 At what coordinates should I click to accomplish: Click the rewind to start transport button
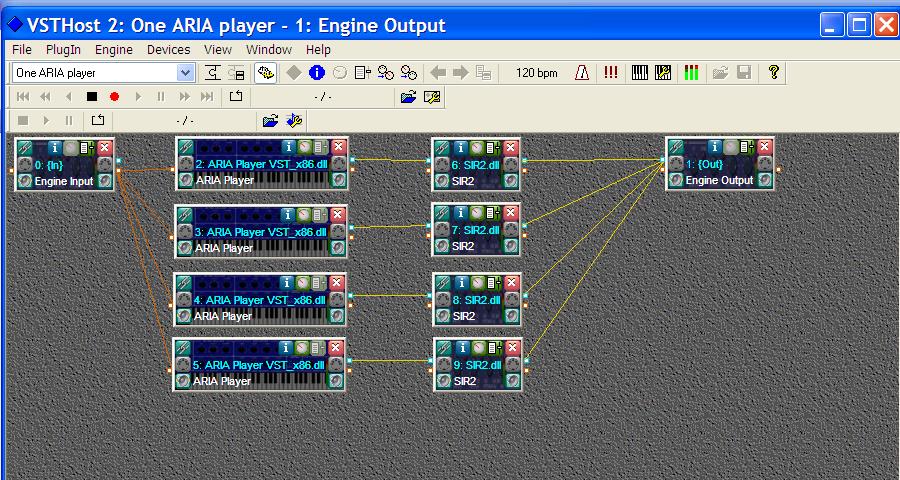tap(23, 97)
